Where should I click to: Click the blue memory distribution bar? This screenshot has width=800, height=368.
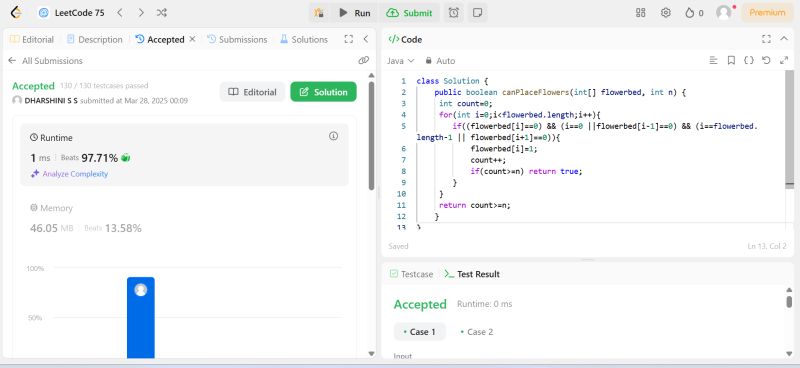point(141,317)
